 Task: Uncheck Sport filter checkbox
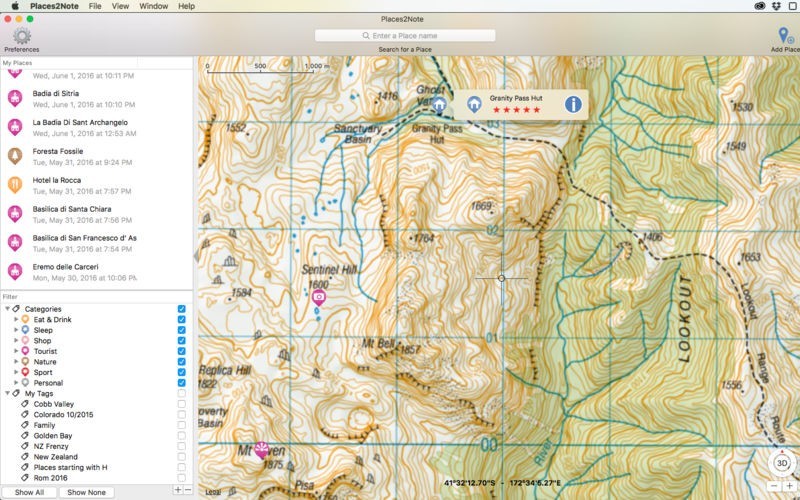(x=182, y=372)
